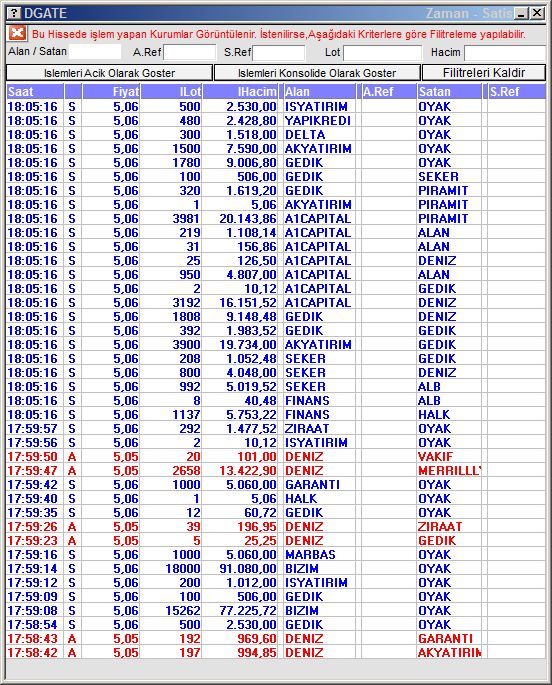552x685 pixels.
Task: Click the time cell 17:58:54
Action: pyautogui.click(x=33, y=624)
